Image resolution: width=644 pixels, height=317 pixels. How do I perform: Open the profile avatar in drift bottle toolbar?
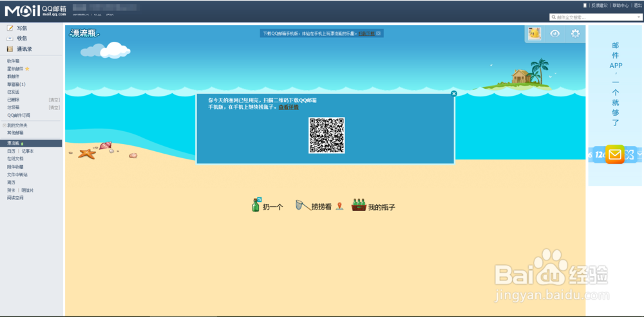[x=534, y=34]
